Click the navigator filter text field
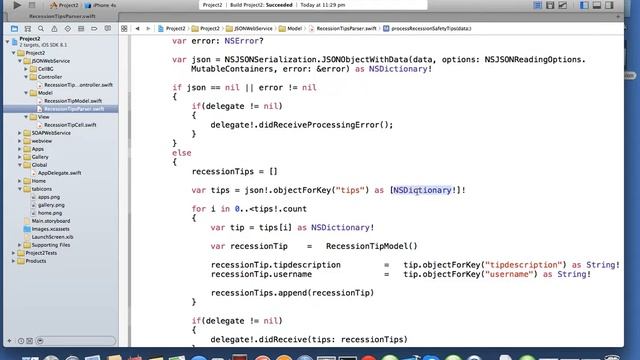The width and height of the screenshot is (640, 360). pyautogui.click(x=76, y=341)
